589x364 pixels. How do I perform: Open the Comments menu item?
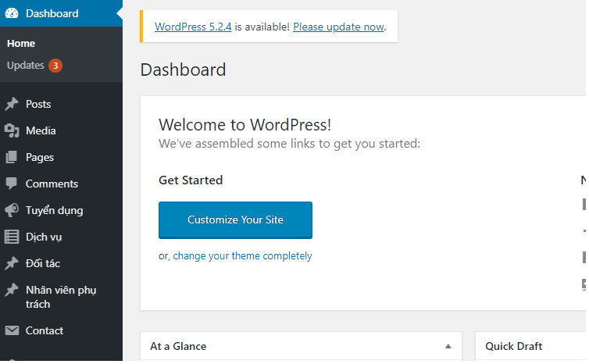pyautogui.click(x=52, y=184)
